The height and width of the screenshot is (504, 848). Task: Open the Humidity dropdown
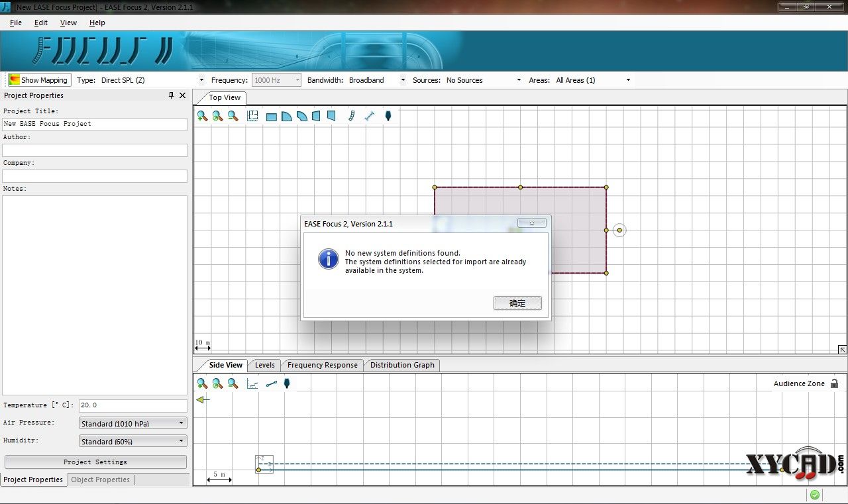132,441
